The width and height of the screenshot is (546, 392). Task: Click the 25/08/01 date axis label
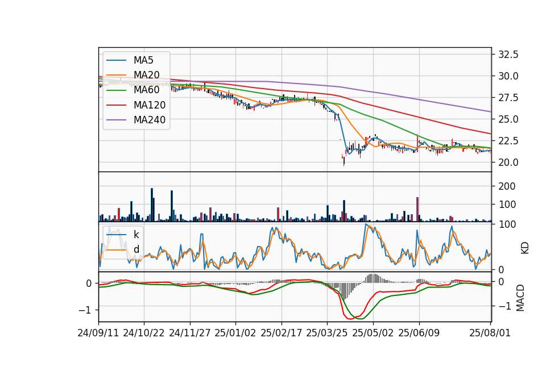pos(490,333)
